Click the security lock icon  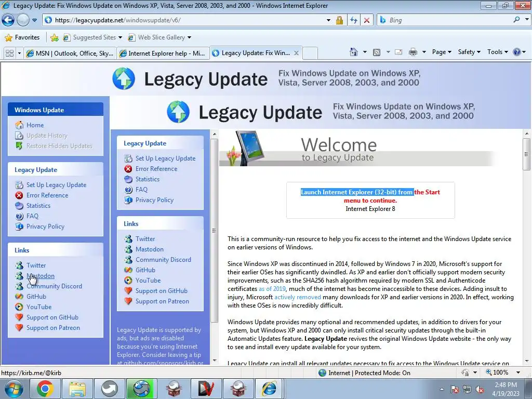coord(339,20)
